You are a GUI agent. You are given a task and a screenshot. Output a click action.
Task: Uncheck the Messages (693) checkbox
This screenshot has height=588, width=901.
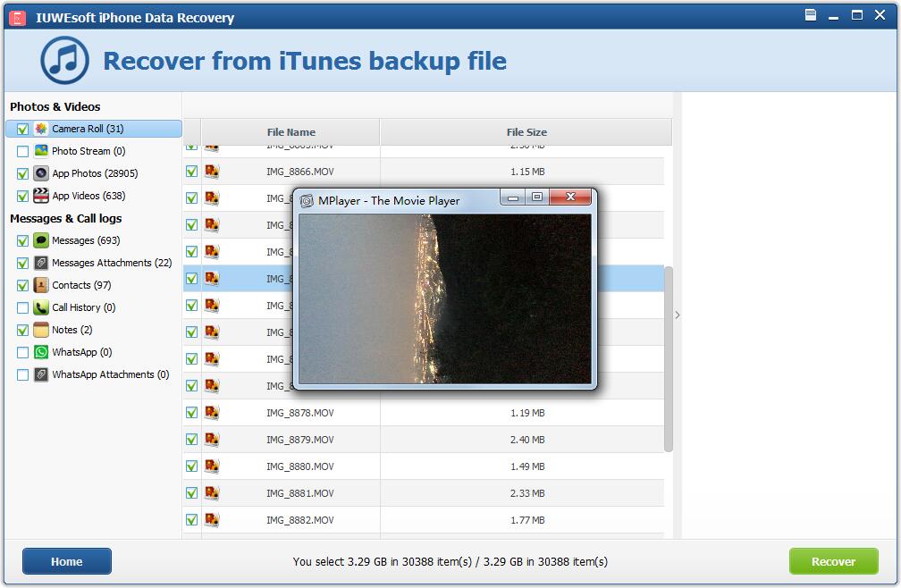(x=22, y=241)
